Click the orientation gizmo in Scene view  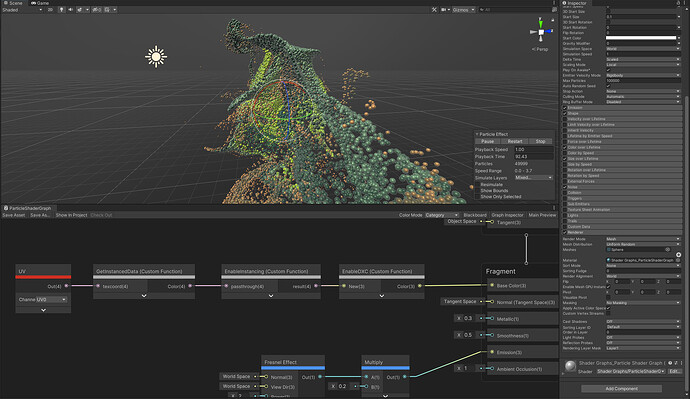coord(541,32)
